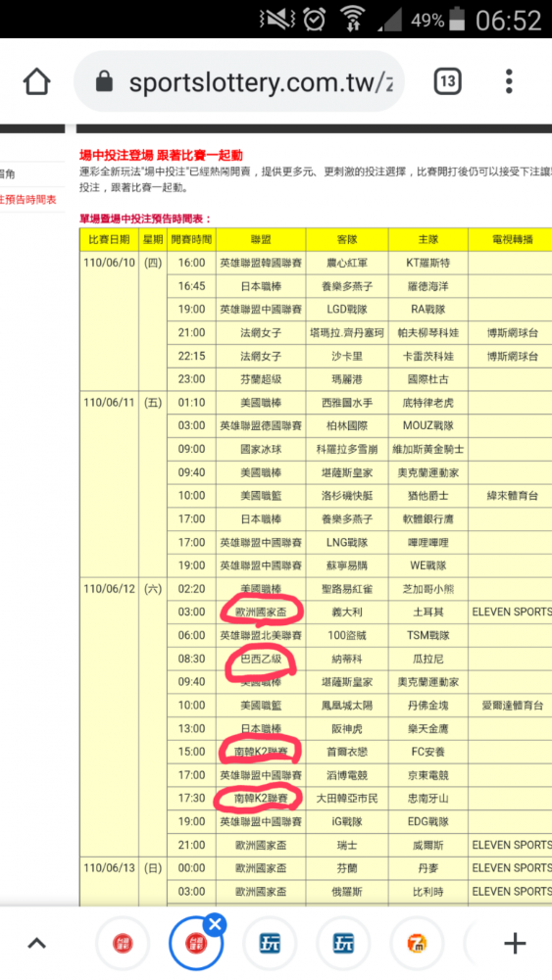Add a new tab with plus
The height and width of the screenshot is (980, 552).
coord(515,943)
